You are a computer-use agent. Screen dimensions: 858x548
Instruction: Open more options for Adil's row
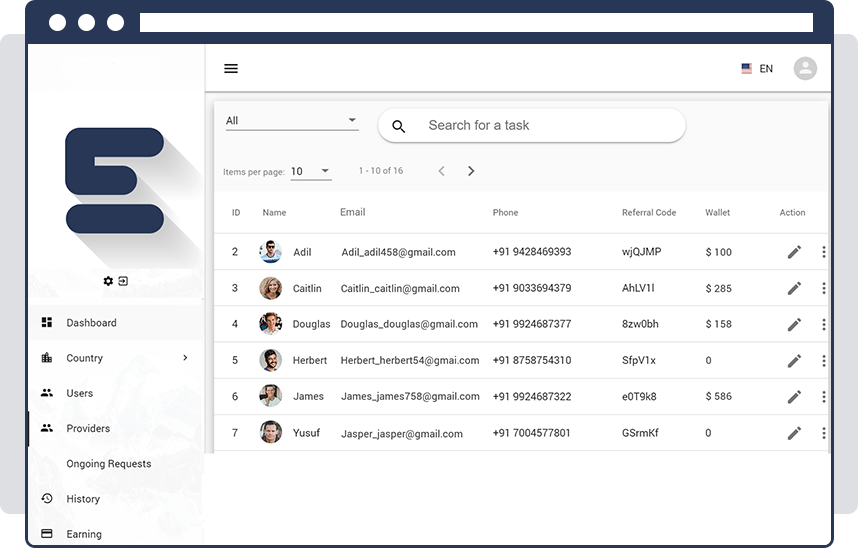[x=824, y=252]
